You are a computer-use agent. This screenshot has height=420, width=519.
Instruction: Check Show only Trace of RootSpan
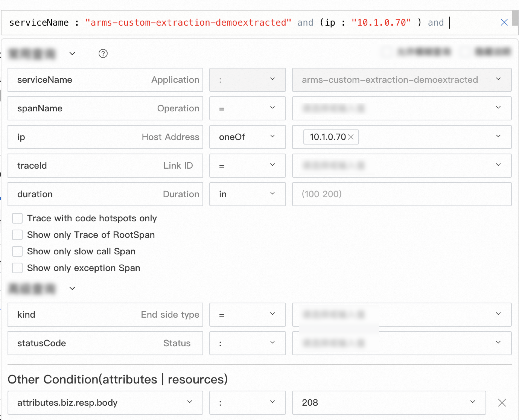click(18, 235)
